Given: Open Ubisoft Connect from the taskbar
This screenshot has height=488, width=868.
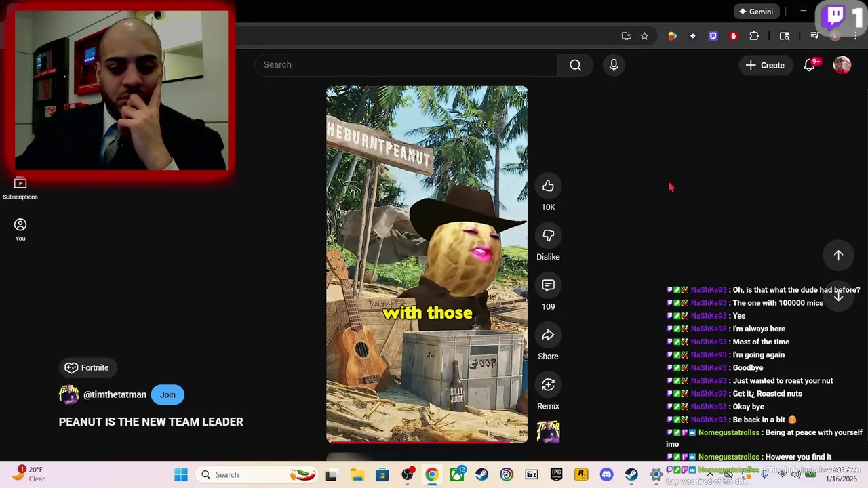Looking at the screenshot, I should point(507,474).
